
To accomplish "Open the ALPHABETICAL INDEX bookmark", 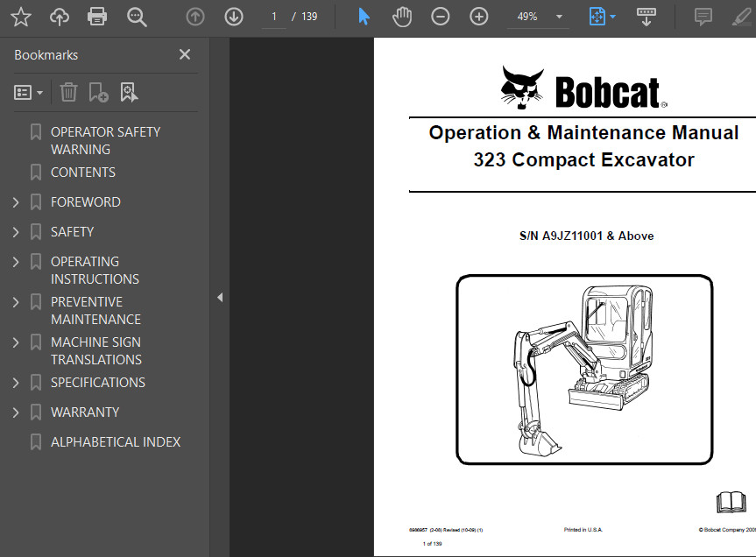I will pos(116,442).
